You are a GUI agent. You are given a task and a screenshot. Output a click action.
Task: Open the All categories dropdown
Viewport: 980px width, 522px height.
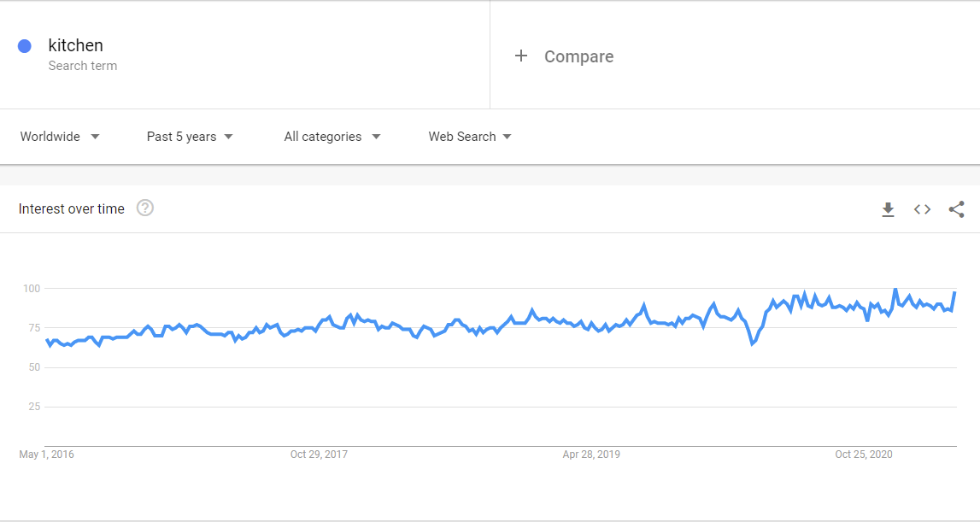click(332, 137)
